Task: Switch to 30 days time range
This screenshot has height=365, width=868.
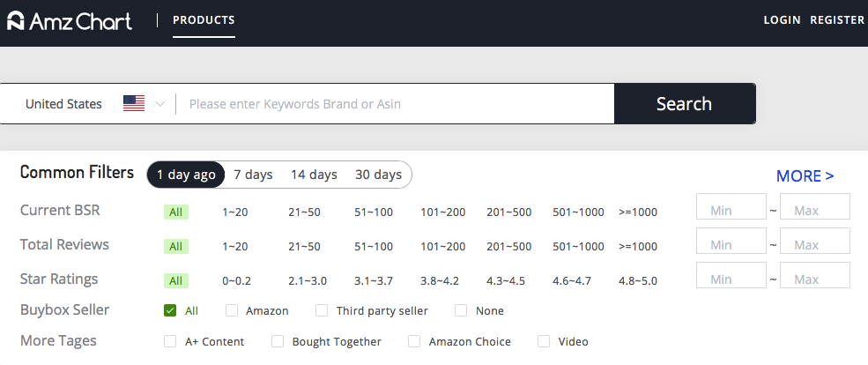Action: pyautogui.click(x=378, y=175)
